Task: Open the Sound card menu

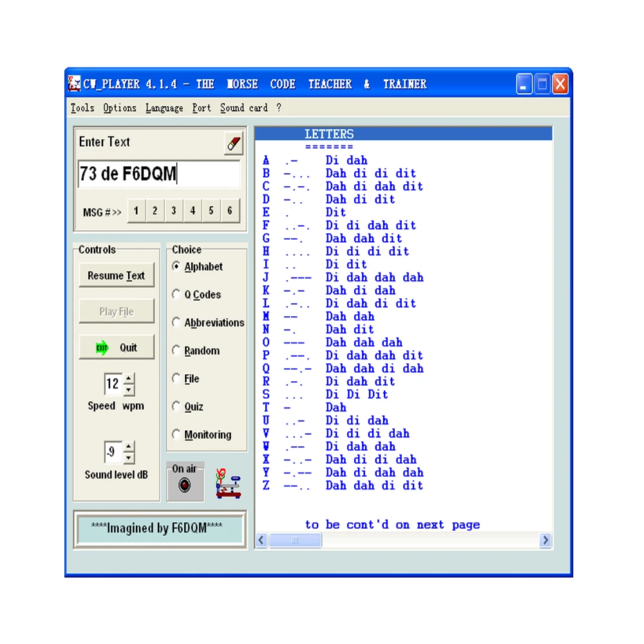Action: [x=243, y=108]
